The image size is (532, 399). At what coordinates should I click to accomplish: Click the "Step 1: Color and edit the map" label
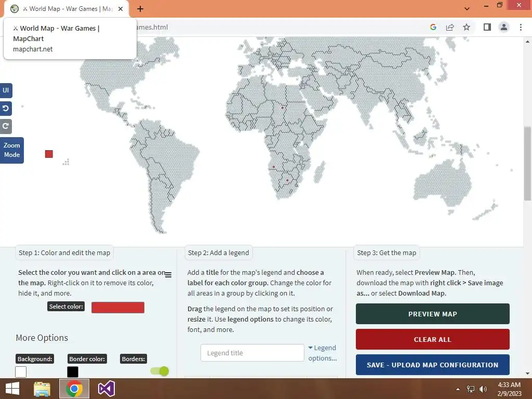(x=64, y=253)
